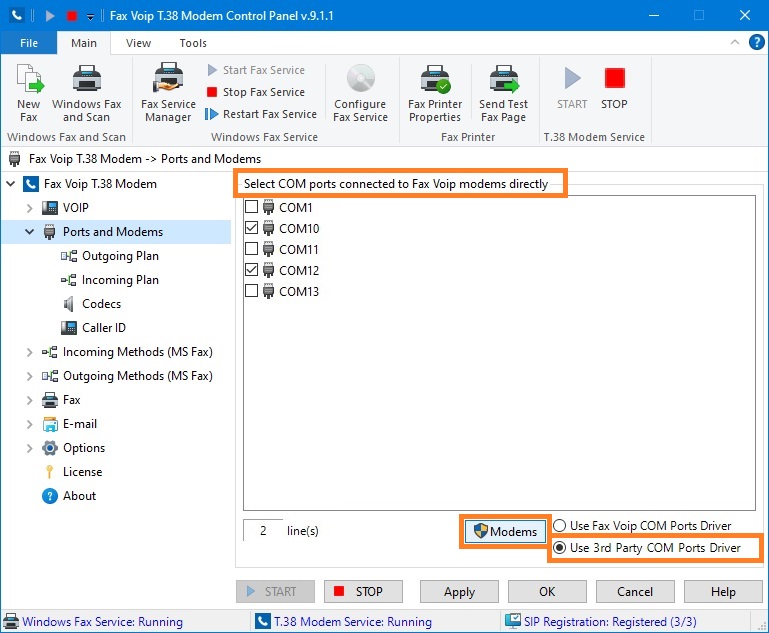
Task: Open Configure Fax Service
Action: tap(360, 93)
